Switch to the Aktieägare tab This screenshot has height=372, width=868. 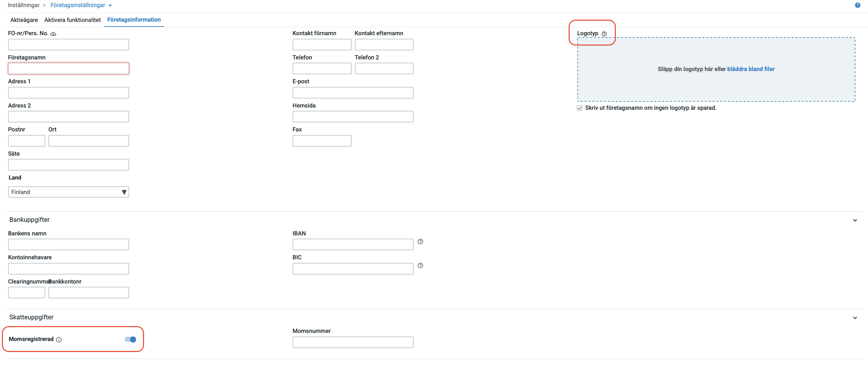24,20
